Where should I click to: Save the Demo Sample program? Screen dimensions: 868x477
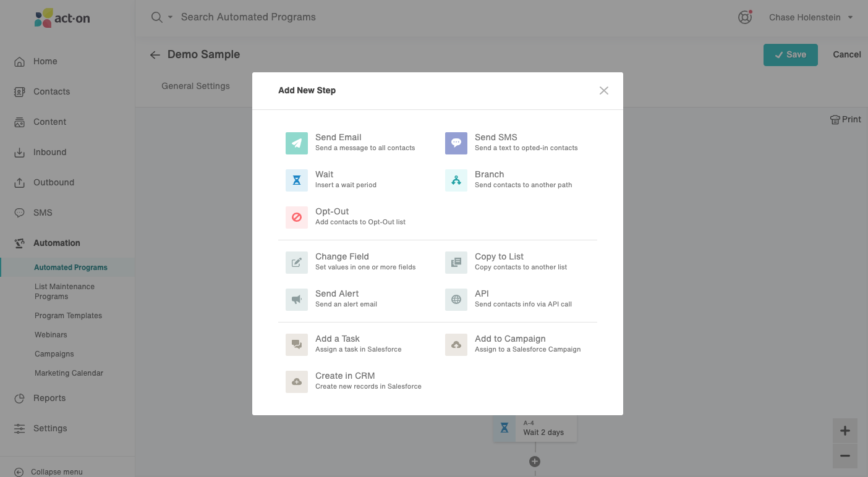click(790, 54)
